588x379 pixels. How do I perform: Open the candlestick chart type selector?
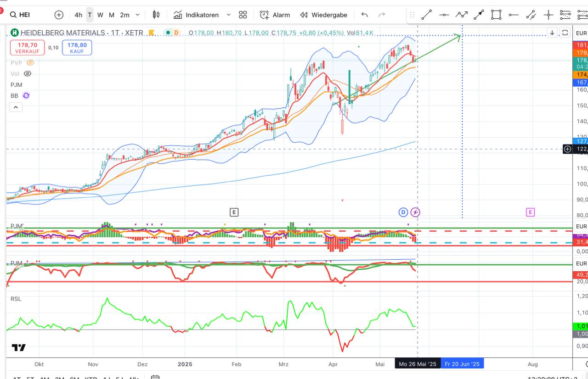[x=156, y=15]
